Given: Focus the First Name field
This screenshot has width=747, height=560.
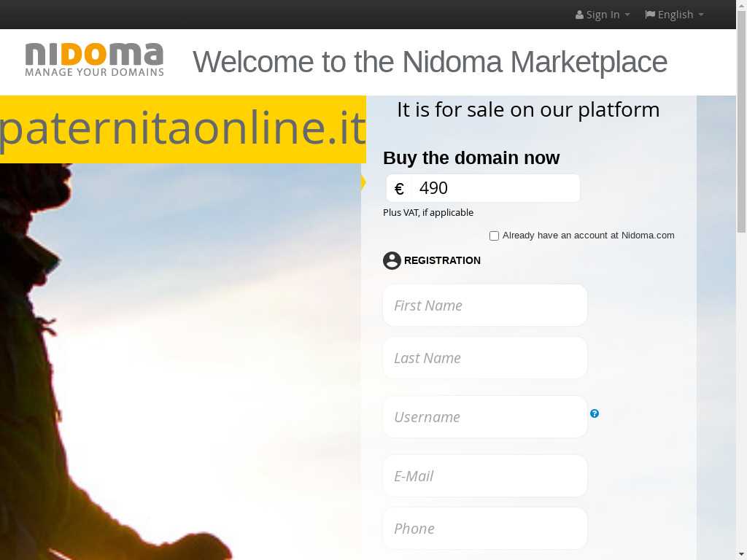Looking at the screenshot, I should tap(485, 306).
